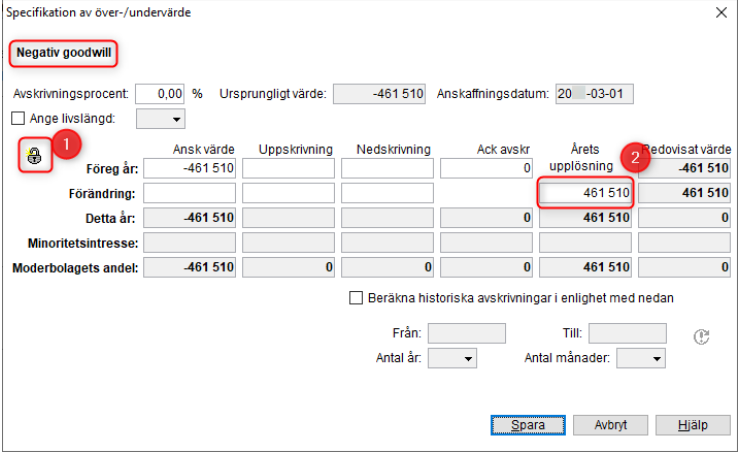Click the Detta år Årets upplösning cell
The width and height of the screenshot is (748, 458).
click(x=585, y=218)
